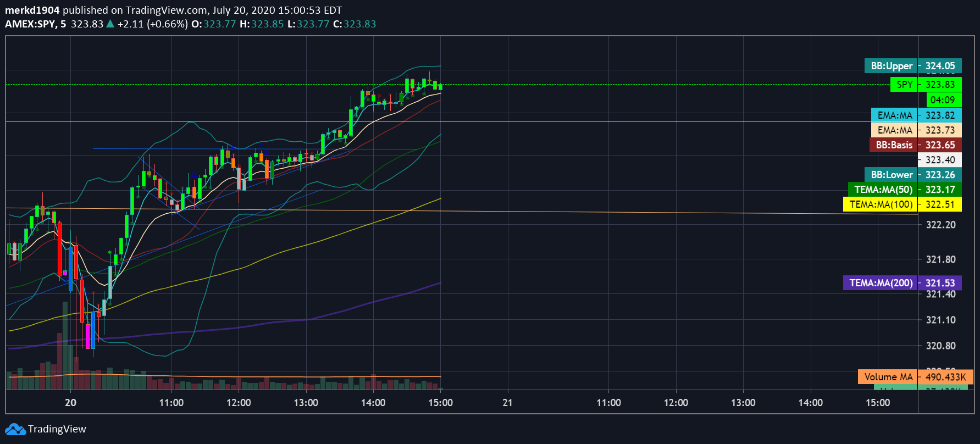Click the 21 date label on time axis

(507, 403)
